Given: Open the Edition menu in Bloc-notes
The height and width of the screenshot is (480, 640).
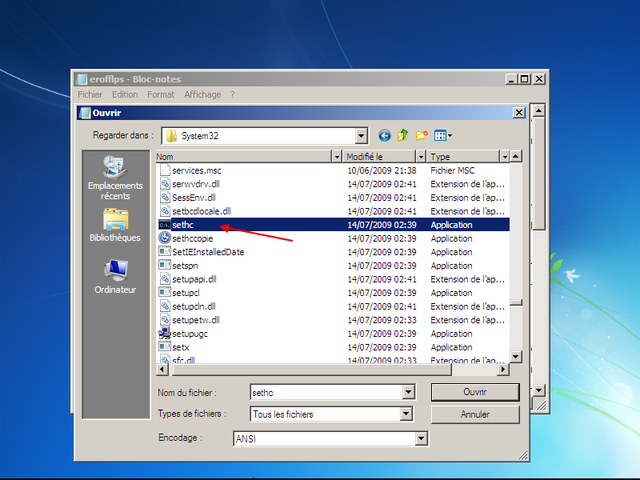Looking at the screenshot, I should pyautogui.click(x=125, y=95).
